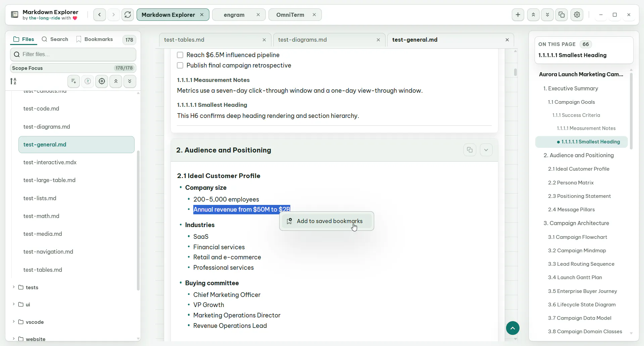Check the 'Reach $6.5M influenced pipeline' box

180,55
